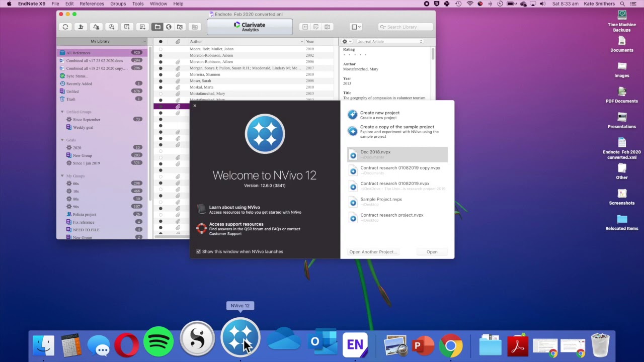Collapse the Goals group set
The image size is (644, 362).
click(x=62, y=140)
